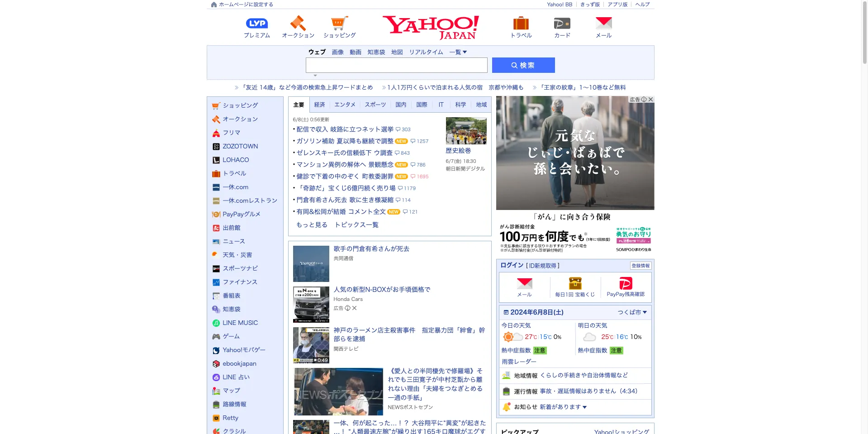This screenshot has height=434, width=868.
Task: Switch to the 経済 news tab
Action: 320,105
